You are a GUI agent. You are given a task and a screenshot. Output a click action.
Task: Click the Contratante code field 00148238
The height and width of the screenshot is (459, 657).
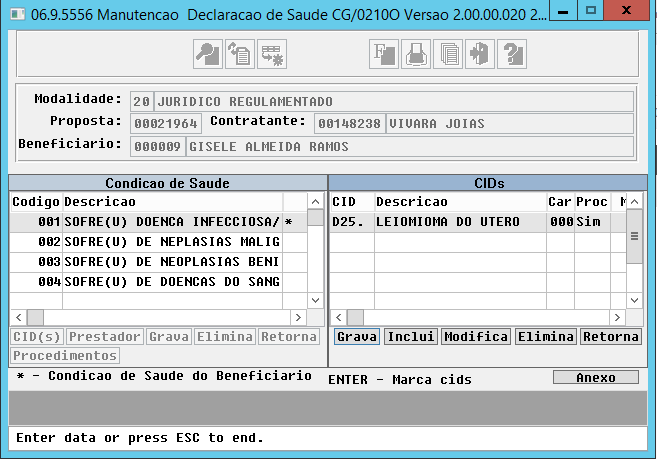349,124
